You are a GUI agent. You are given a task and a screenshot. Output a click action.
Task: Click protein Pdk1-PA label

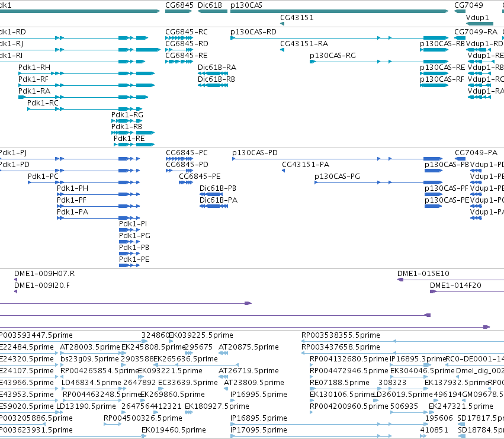pyautogui.click(x=72, y=212)
